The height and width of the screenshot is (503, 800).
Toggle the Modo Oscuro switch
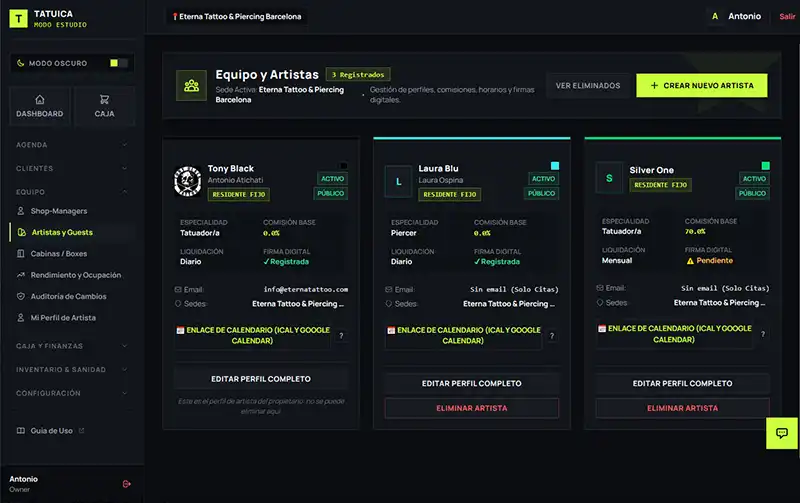coord(118,63)
